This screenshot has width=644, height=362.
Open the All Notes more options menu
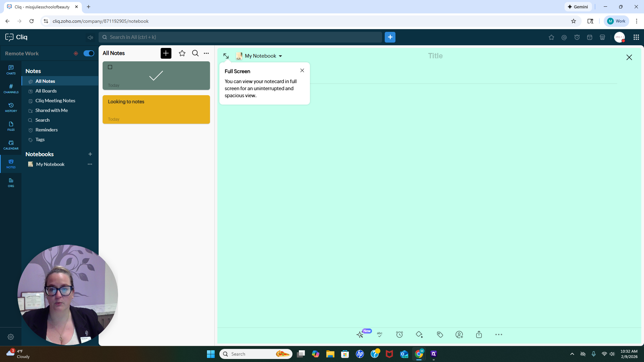click(x=206, y=53)
